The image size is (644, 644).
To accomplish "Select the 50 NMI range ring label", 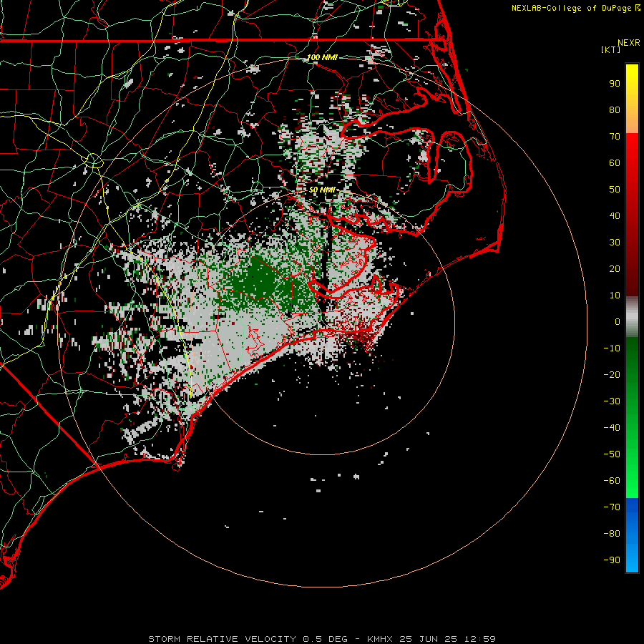I will [323, 190].
